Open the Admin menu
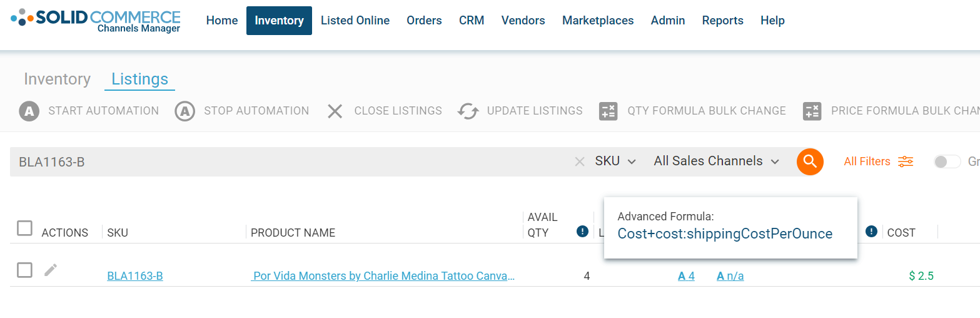 click(668, 21)
